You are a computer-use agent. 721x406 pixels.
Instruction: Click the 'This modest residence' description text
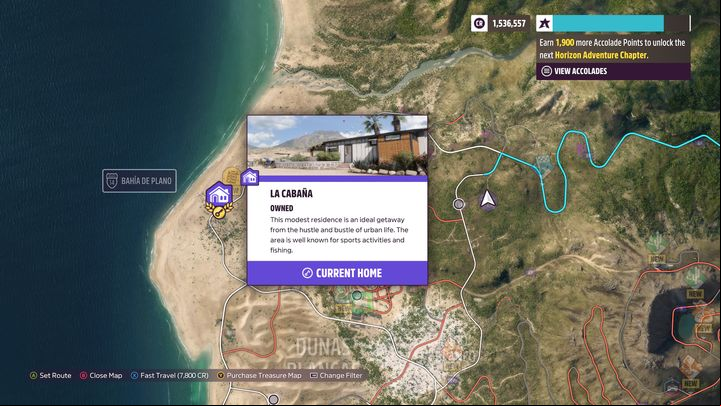(339, 235)
